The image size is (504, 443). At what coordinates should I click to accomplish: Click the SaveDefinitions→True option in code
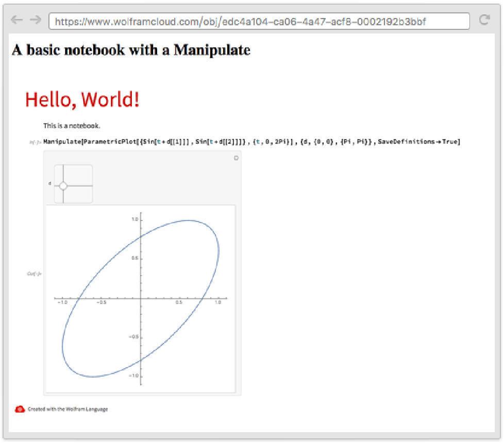(418, 142)
